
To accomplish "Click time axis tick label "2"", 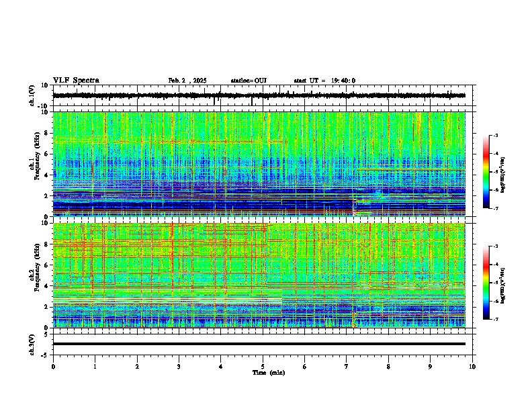I will coord(137,367).
